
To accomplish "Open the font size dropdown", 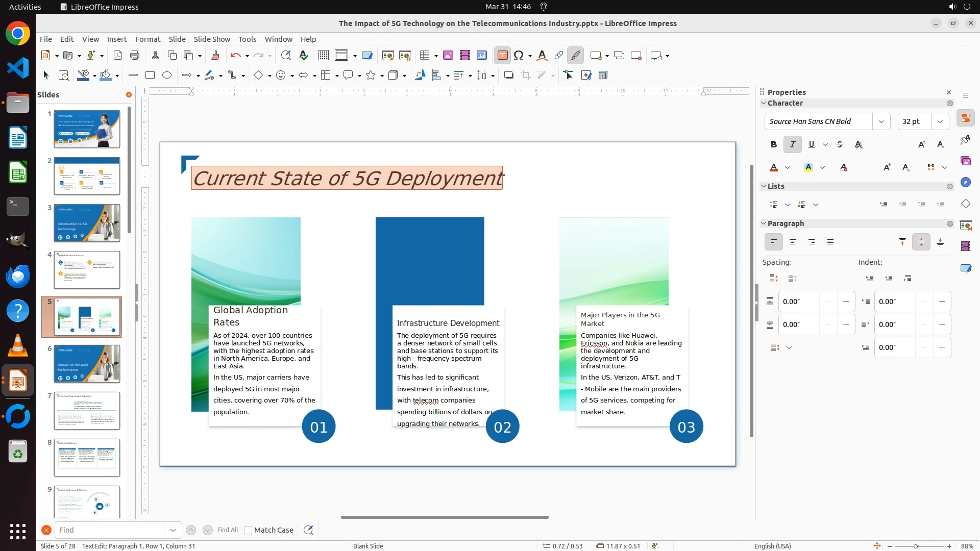I will pyautogui.click(x=940, y=121).
